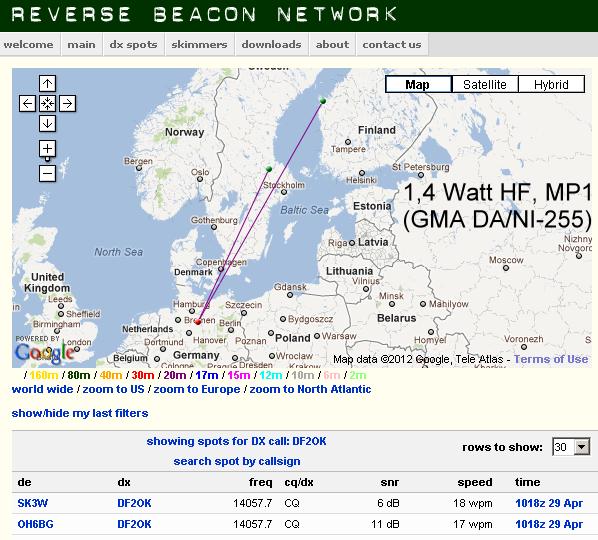Pan the map down with the down arrow
This screenshot has width=598, height=540.
47,124
